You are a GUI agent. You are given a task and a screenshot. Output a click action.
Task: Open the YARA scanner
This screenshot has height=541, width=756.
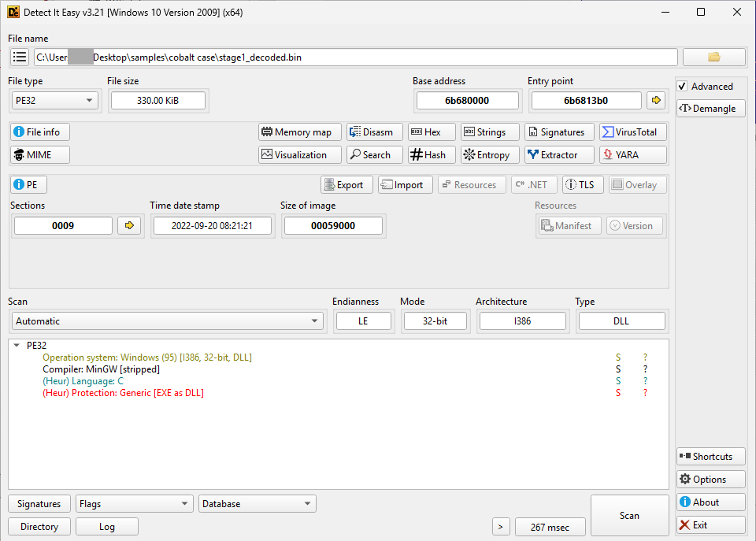633,155
